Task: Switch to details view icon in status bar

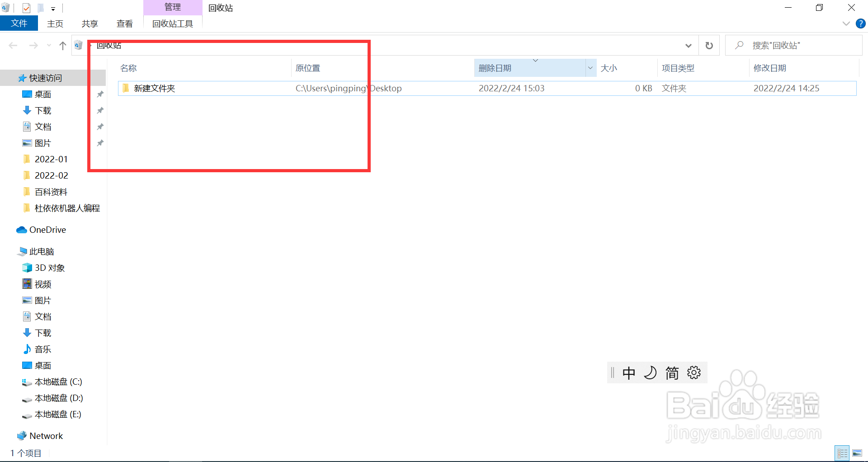Action: (842, 453)
